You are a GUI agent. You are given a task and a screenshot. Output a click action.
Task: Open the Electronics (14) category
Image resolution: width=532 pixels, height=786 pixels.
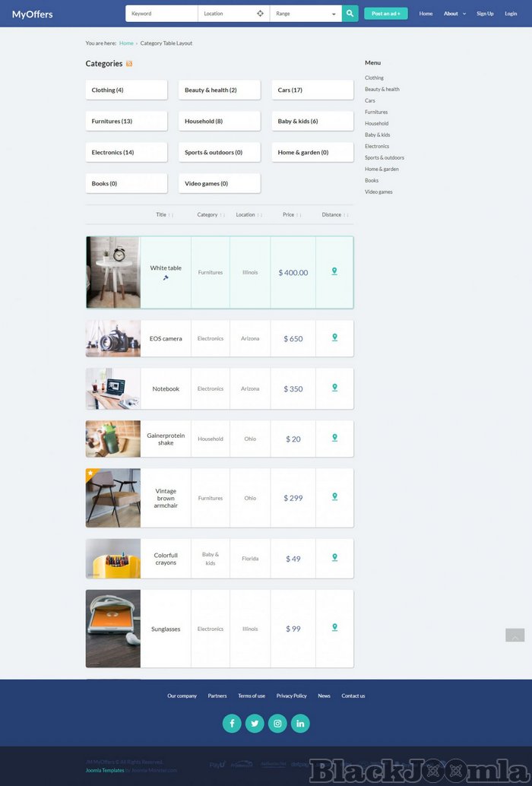tap(126, 152)
